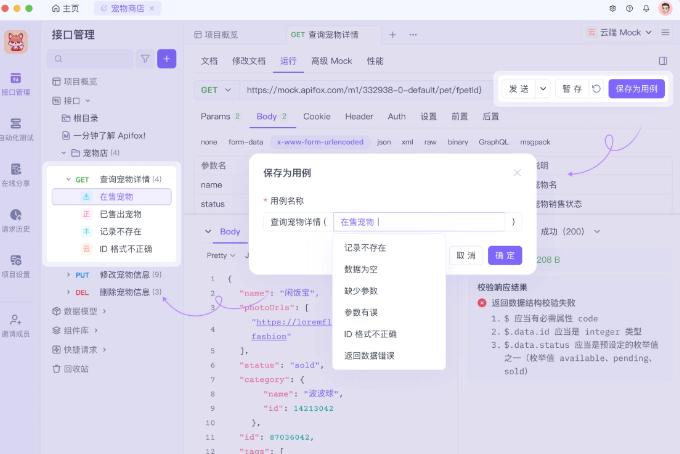Toggle the right side panel layout icon

coord(663,61)
